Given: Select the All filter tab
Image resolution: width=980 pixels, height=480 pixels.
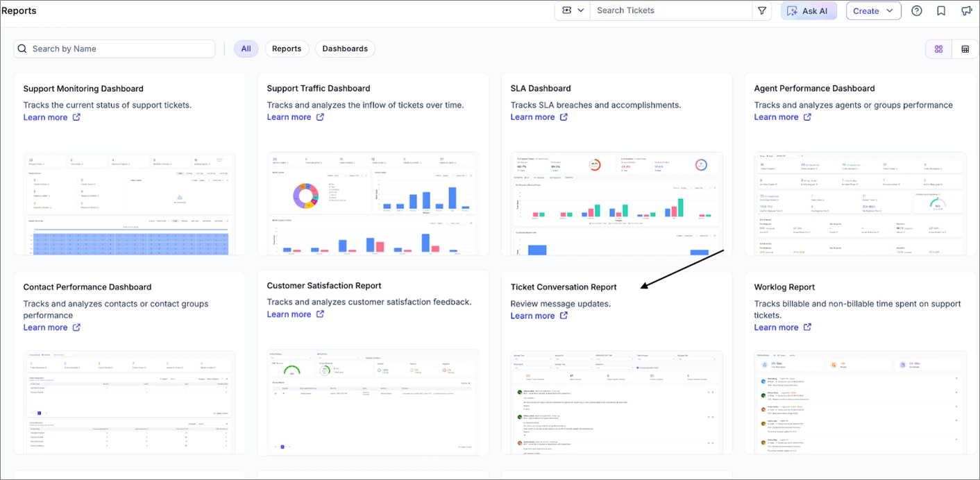Looking at the screenshot, I should pos(246,49).
